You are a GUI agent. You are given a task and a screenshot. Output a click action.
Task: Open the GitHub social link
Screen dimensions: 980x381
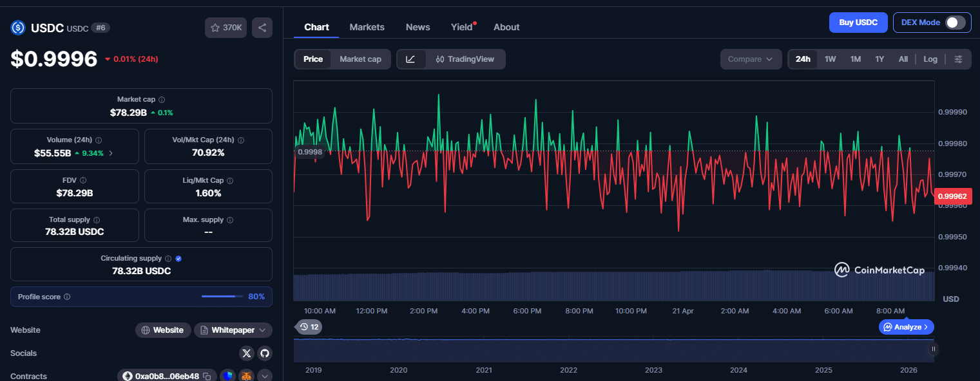coord(264,353)
